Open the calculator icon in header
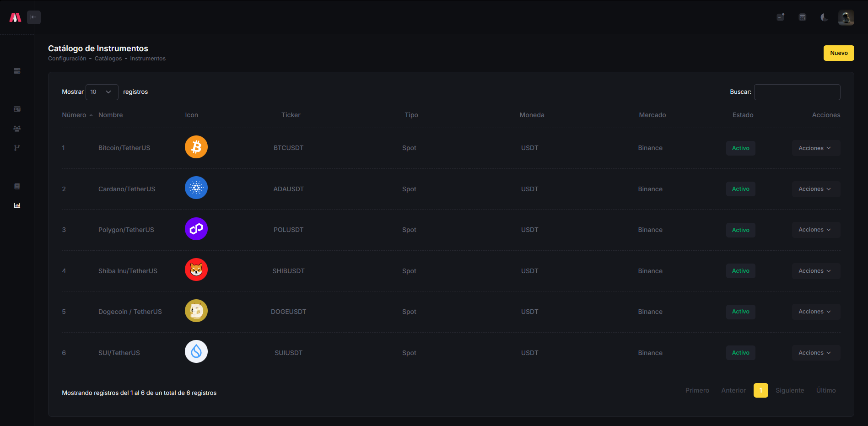This screenshot has width=868, height=426. (x=803, y=17)
